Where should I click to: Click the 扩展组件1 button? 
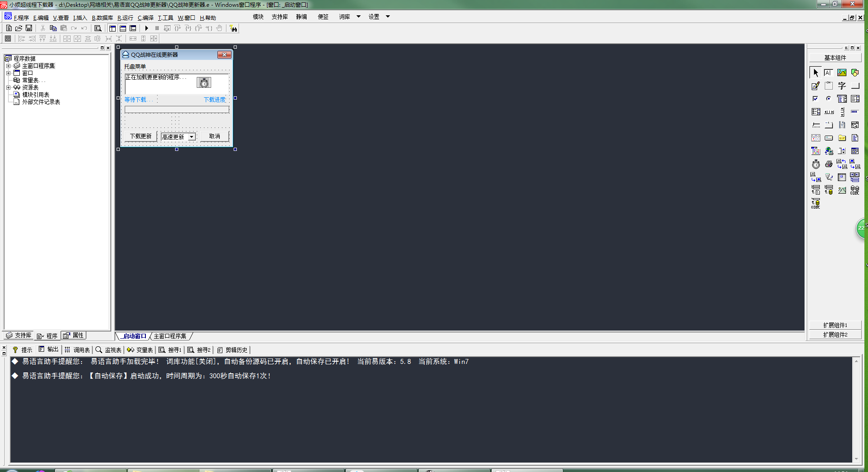(835, 325)
